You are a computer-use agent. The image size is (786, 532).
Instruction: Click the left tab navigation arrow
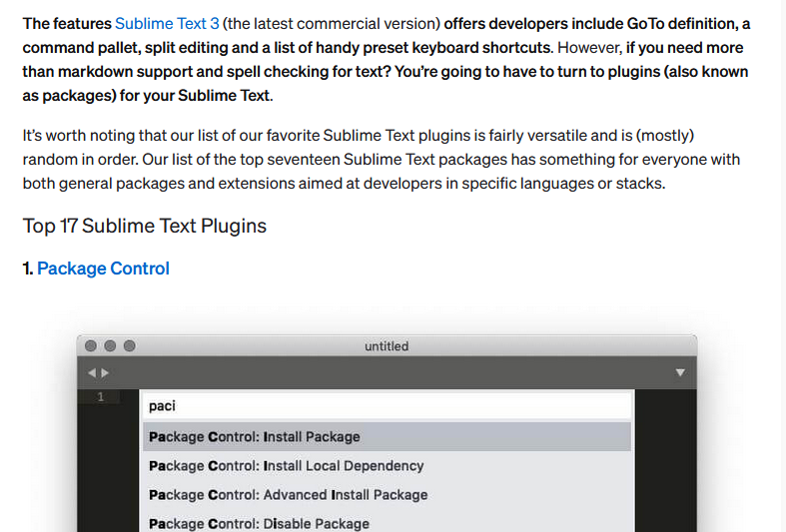tap(92, 373)
